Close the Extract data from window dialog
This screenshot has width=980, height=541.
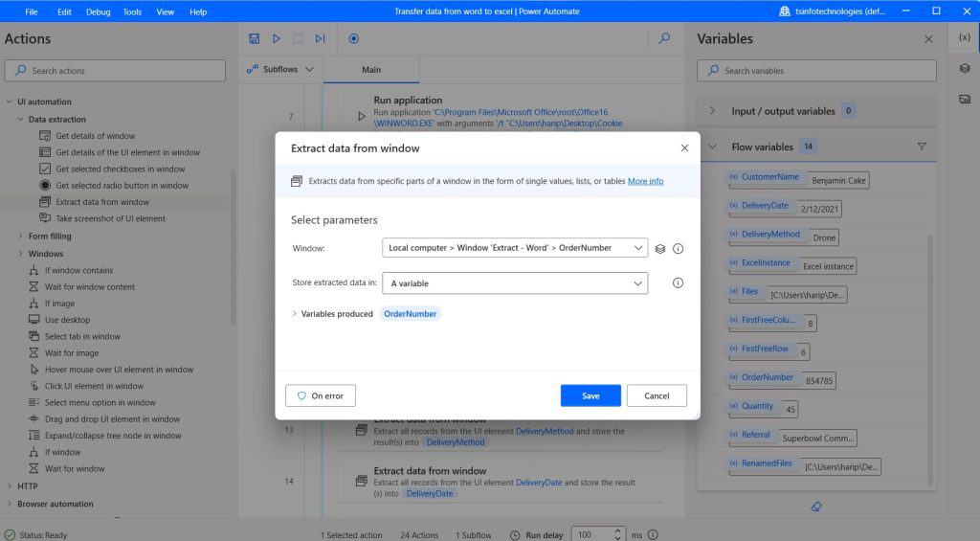[684, 148]
